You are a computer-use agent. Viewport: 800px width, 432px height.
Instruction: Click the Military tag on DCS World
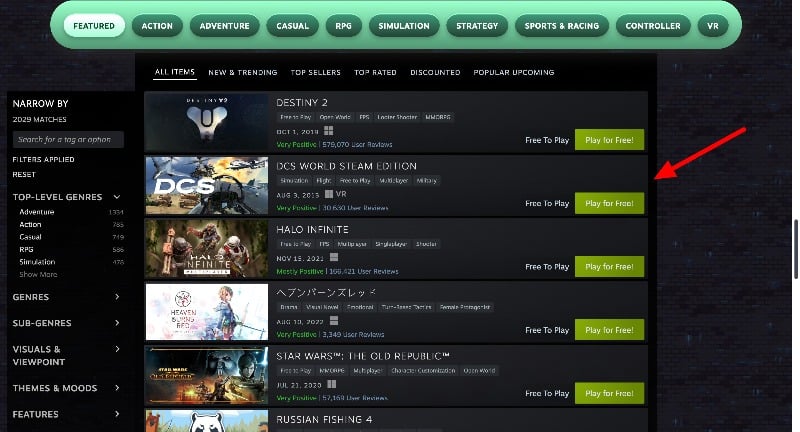point(427,181)
